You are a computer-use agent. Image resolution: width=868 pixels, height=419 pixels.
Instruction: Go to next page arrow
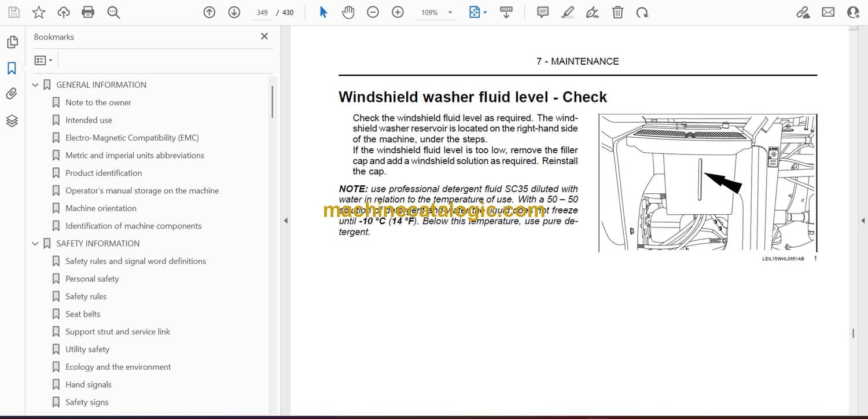[234, 12]
